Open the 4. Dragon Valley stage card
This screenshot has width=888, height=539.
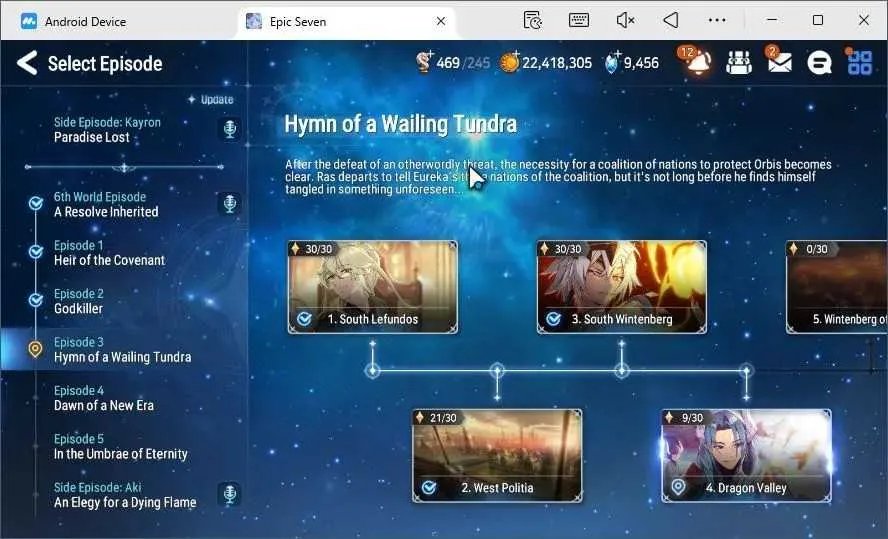(x=746, y=456)
